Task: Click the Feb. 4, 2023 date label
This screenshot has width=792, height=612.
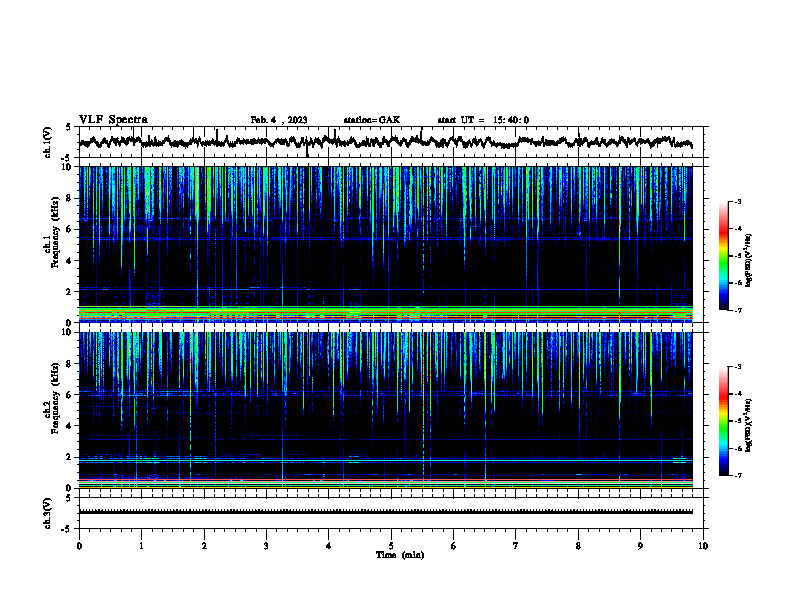Action: click(x=279, y=120)
